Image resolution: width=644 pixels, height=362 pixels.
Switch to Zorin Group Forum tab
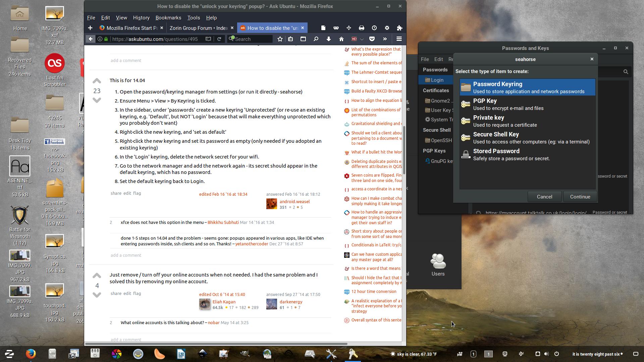click(x=199, y=28)
